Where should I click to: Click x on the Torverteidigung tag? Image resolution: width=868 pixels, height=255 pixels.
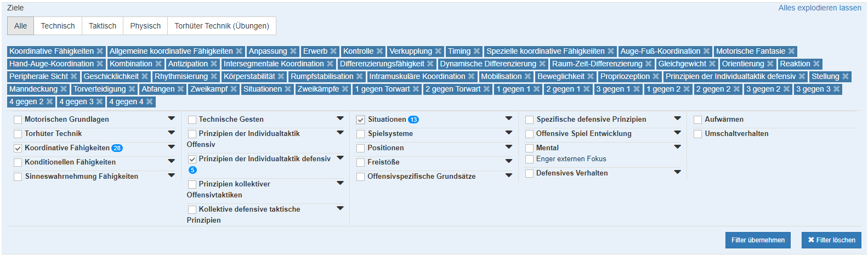132,89
